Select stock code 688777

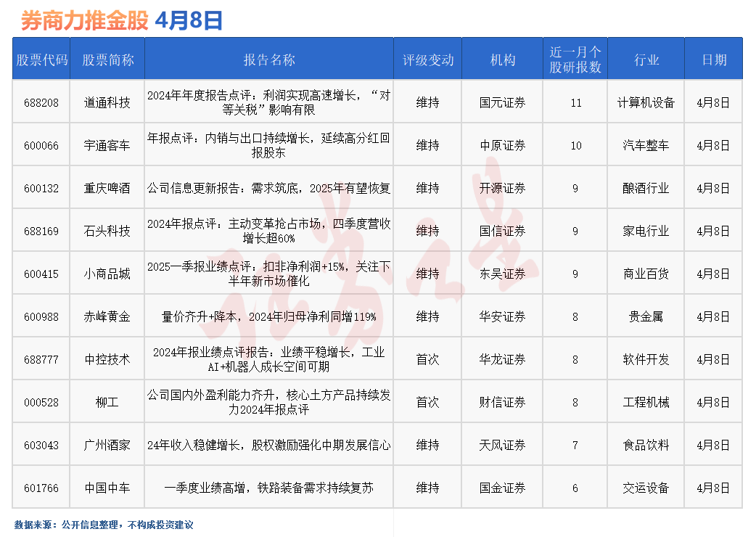pyautogui.click(x=41, y=360)
